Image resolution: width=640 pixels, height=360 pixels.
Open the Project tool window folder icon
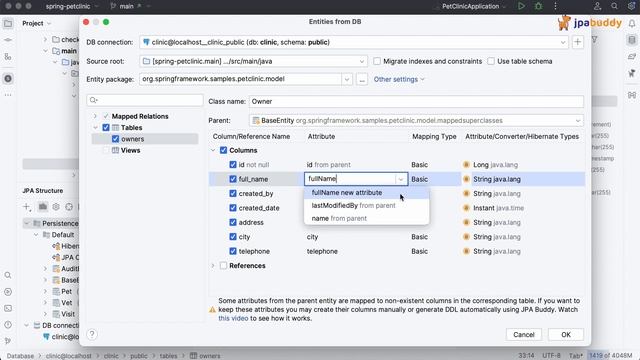click(x=8, y=23)
